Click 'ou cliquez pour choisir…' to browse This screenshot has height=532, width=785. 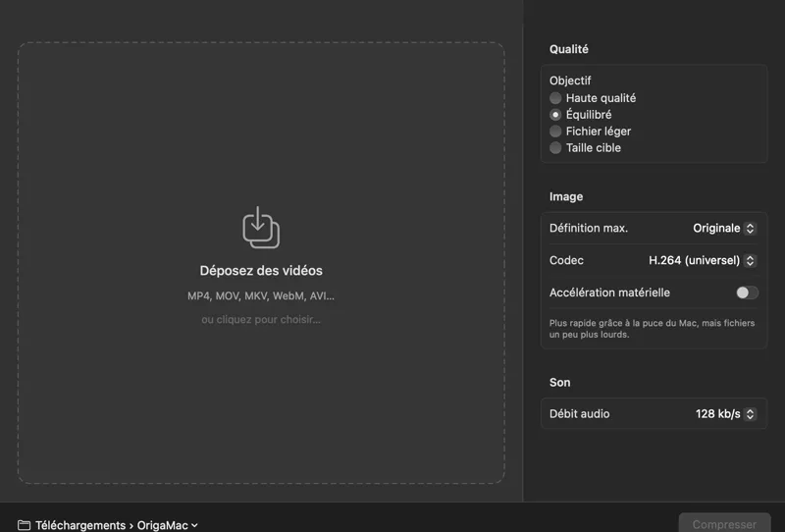click(x=261, y=319)
